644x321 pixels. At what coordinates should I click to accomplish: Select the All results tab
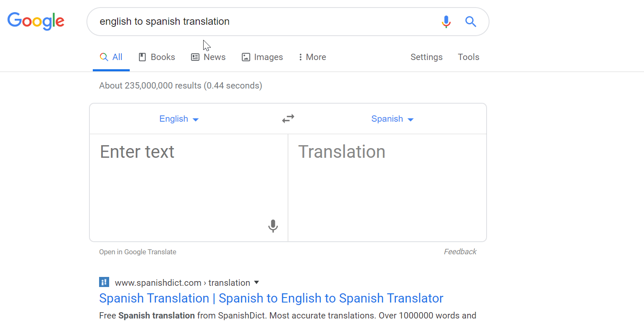[x=111, y=57]
